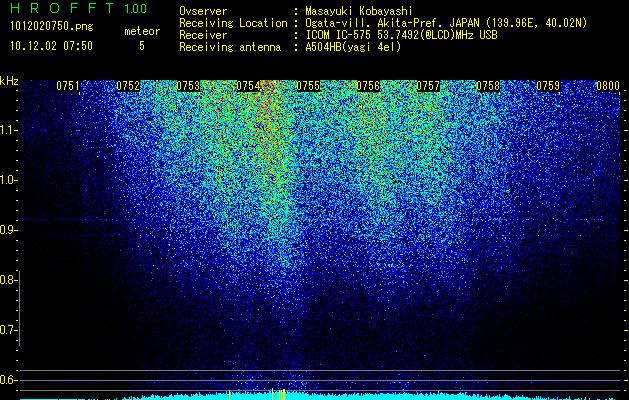Click the 0756 time marker

tap(368, 86)
